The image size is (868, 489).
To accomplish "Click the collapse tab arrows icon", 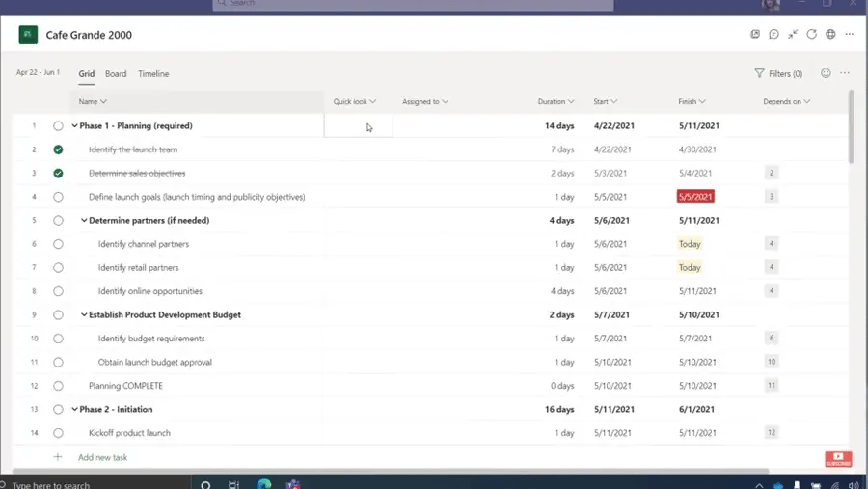I will (x=793, y=35).
